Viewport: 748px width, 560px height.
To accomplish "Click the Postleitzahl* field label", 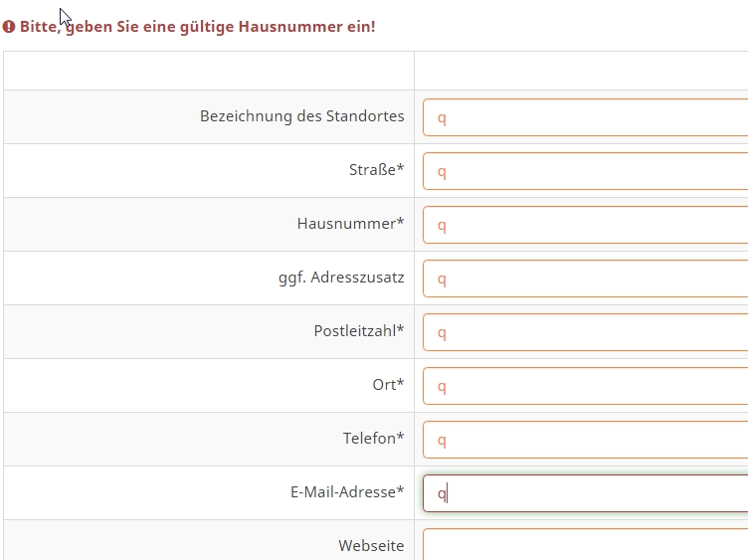I will coord(358,331).
